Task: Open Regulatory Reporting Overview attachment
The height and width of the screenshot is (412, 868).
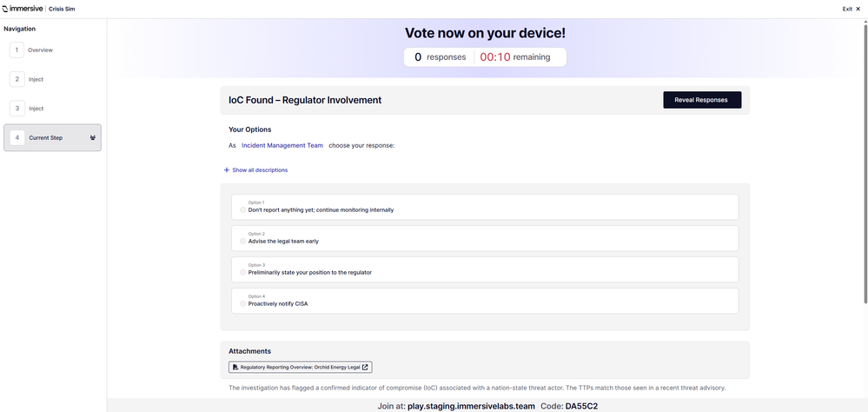Action: 304,367
